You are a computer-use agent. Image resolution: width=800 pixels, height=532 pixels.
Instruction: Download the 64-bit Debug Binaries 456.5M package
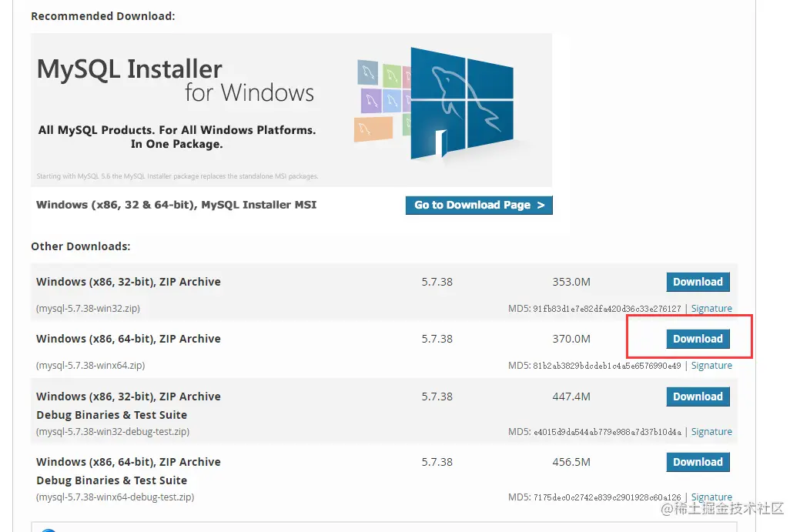(698, 462)
